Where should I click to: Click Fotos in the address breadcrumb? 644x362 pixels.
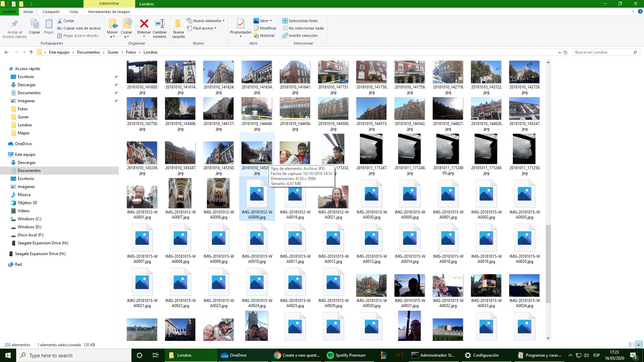[x=131, y=52]
